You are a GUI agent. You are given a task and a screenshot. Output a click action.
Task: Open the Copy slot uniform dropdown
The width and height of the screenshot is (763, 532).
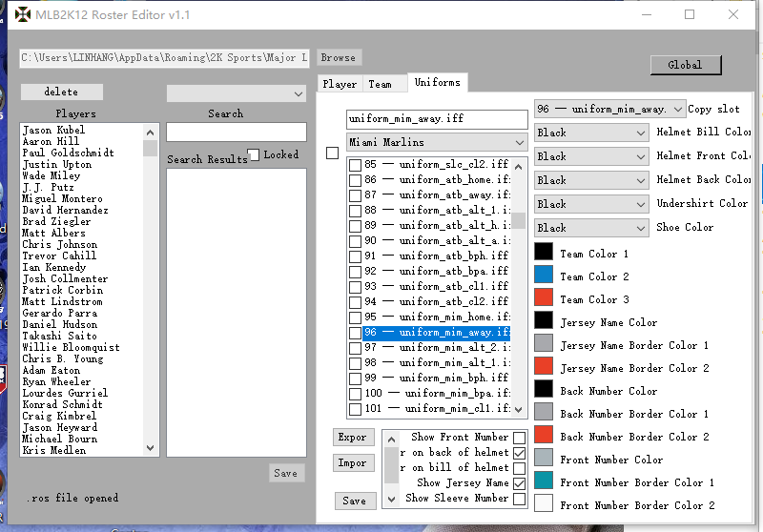[x=609, y=110]
